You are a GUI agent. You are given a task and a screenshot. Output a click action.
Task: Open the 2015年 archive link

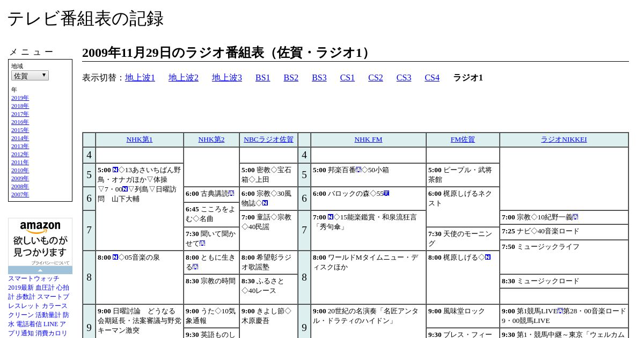[20, 130]
